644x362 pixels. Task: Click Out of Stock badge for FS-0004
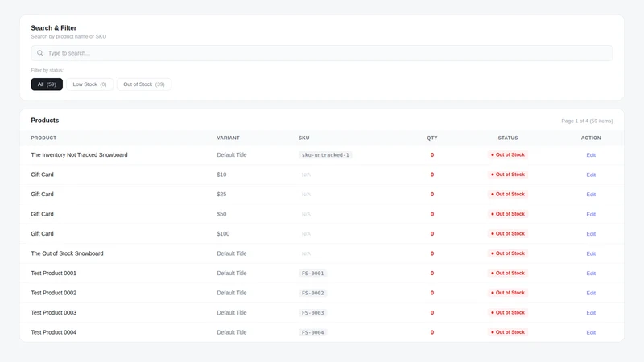point(508,332)
